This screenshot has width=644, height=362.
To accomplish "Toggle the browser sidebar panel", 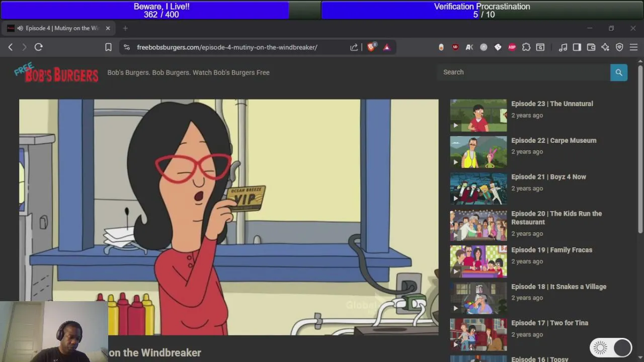I will click(x=577, y=47).
